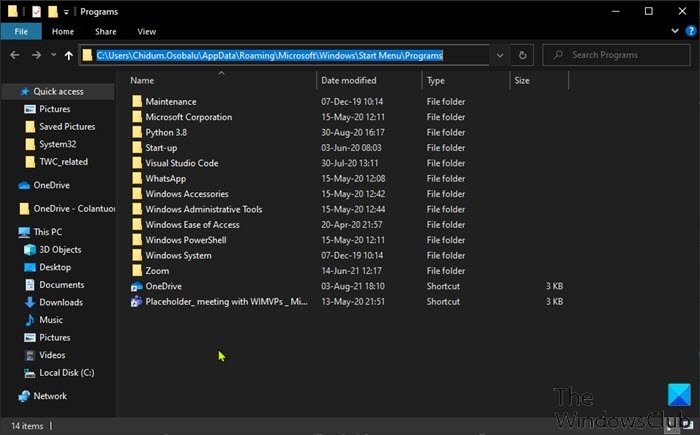700x435 pixels.
Task: Open Music icon in sidebar
Action: pos(30,320)
